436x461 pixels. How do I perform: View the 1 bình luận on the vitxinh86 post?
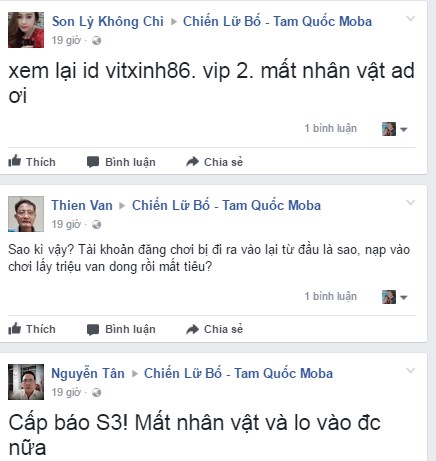pos(330,128)
